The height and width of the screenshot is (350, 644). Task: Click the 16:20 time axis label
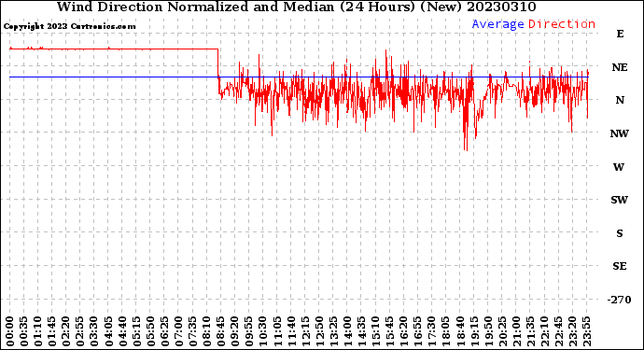click(404, 331)
